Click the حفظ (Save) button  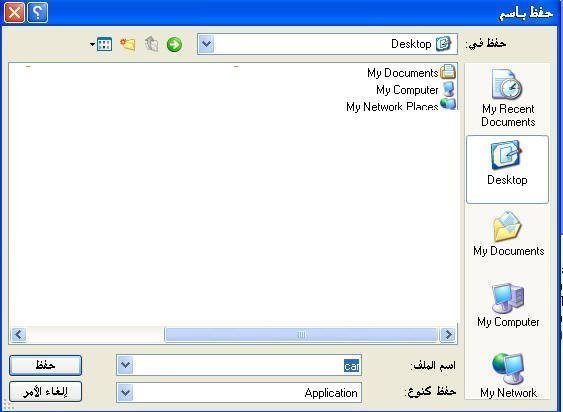coord(45,365)
